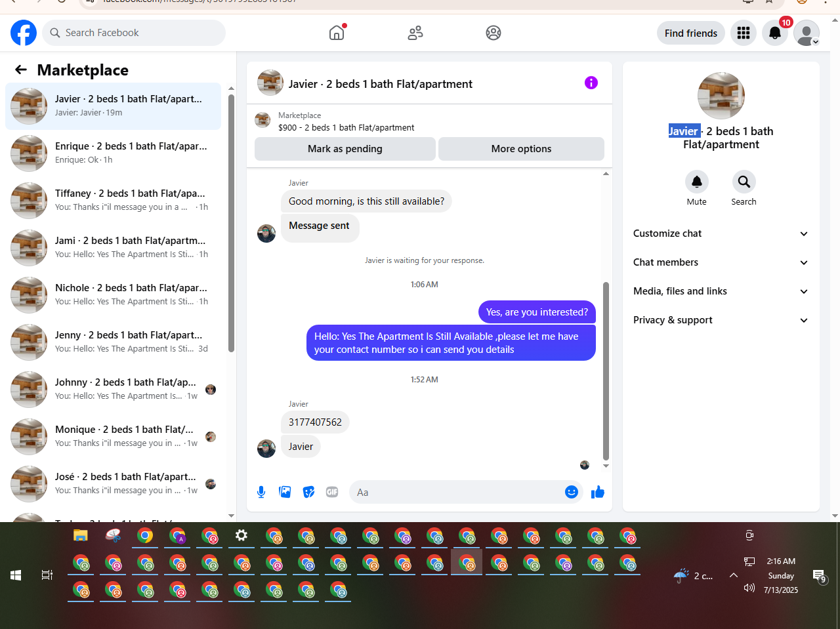This screenshot has height=629, width=840.
Task: Choose a GIF icon
Action: [x=332, y=492]
